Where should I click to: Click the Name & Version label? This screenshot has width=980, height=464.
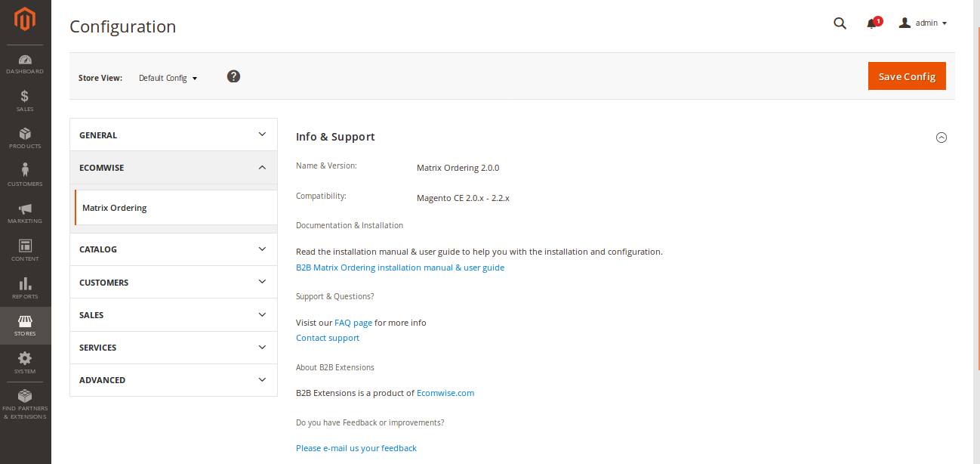point(326,165)
